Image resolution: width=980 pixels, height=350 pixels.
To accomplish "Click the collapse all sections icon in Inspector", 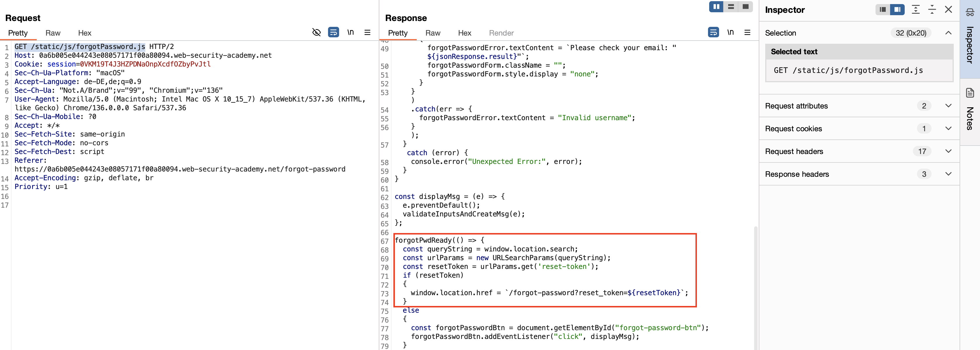I will pyautogui.click(x=932, y=10).
